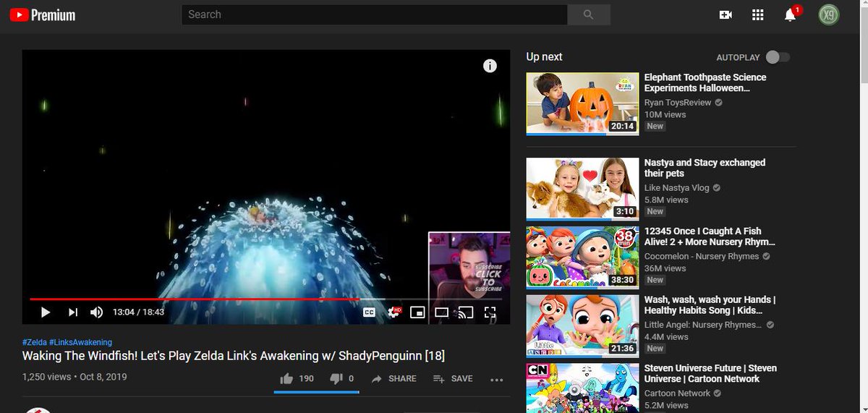The width and height of the screenshot is (868, 413).
Task: Open the account avatar menu
Action: (829, 14)
